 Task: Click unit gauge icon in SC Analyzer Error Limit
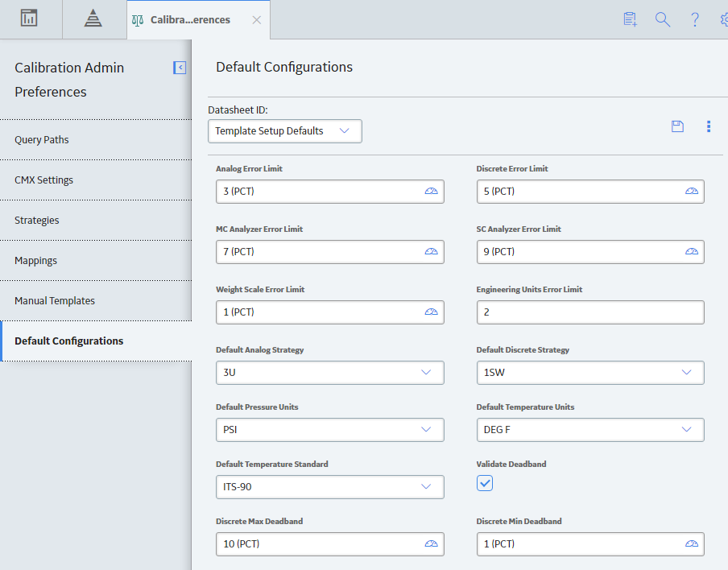692,251
